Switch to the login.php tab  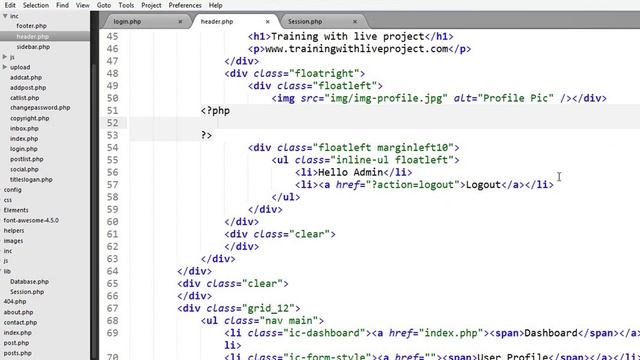pos(127,22)
